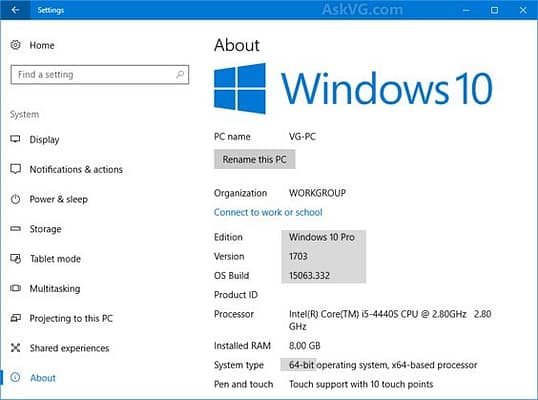Click the Windows 10 Pro edition text
Screen dimensions: 538x400
(321, 237)
